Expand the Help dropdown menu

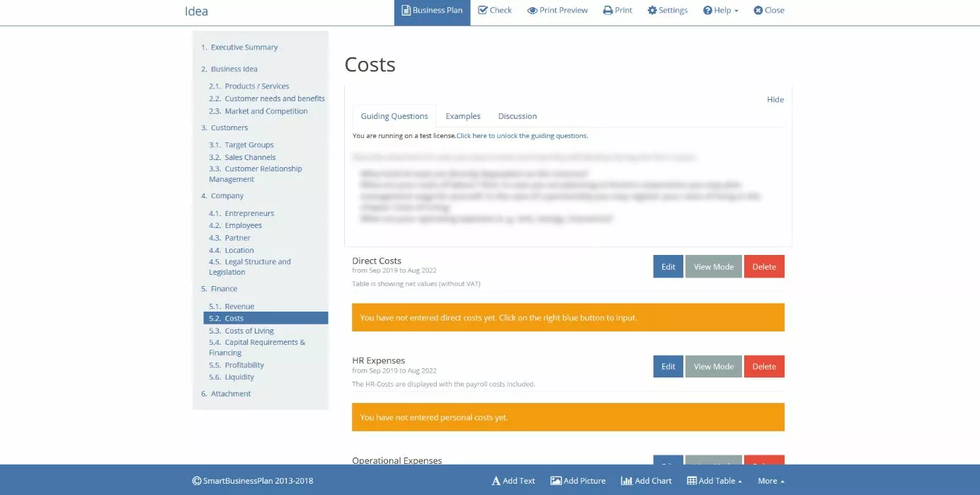tap(720, 10)
